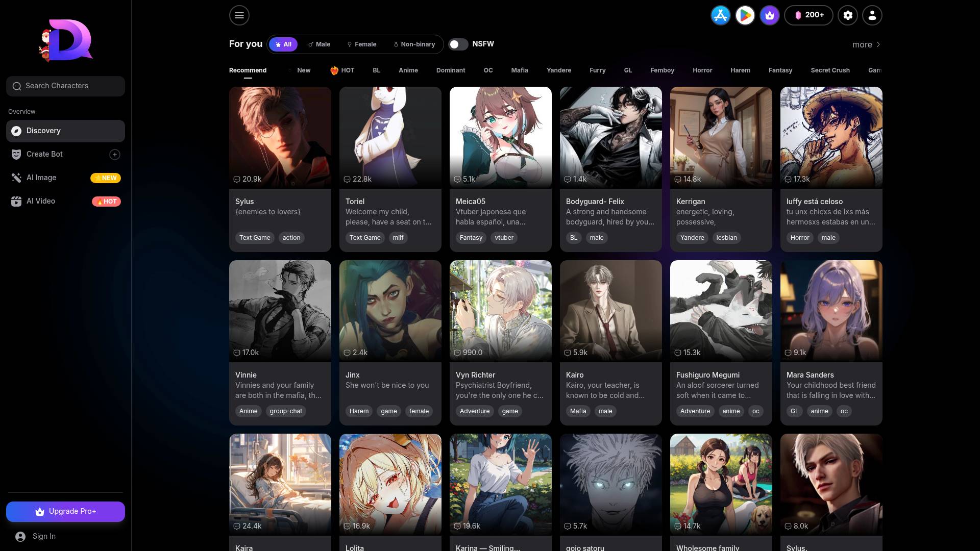Select the Female gender filter

tap(361, 44)
